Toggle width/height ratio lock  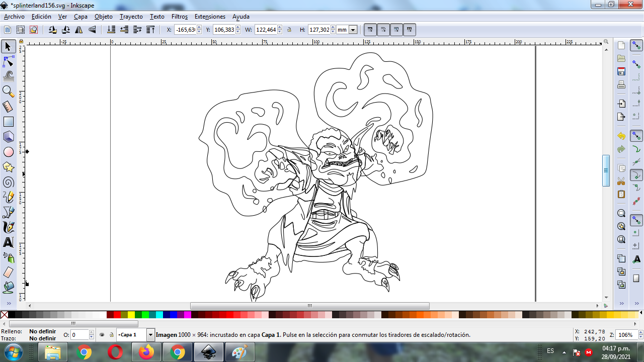tap(289, 30)
